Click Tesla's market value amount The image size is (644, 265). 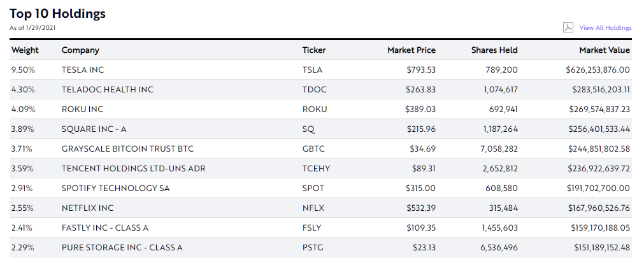pos(597,70)
